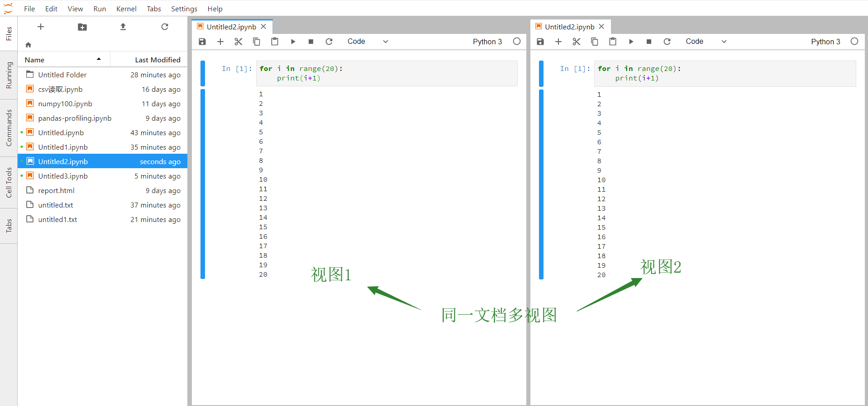Stop the kernel in right notebook

click(649, 42)
